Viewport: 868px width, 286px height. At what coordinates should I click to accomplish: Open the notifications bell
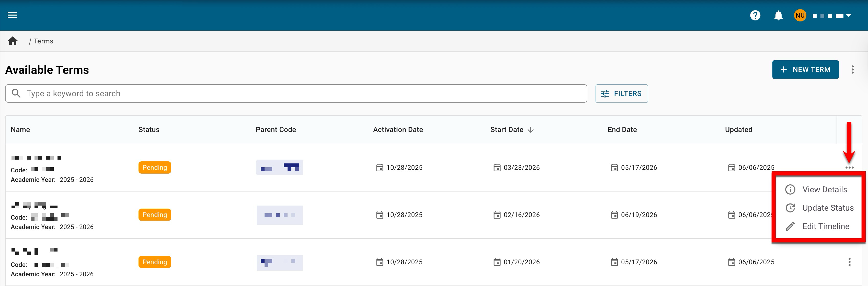click(x=778, y=16)
